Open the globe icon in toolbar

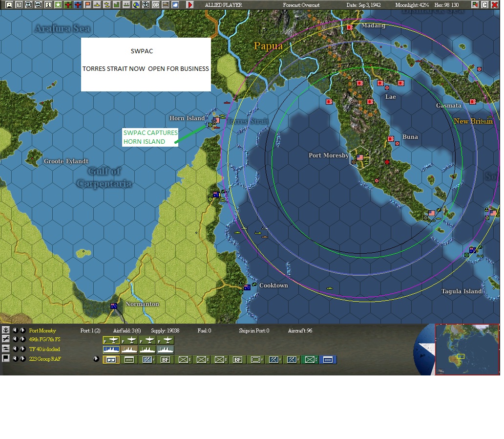point(136,5)
